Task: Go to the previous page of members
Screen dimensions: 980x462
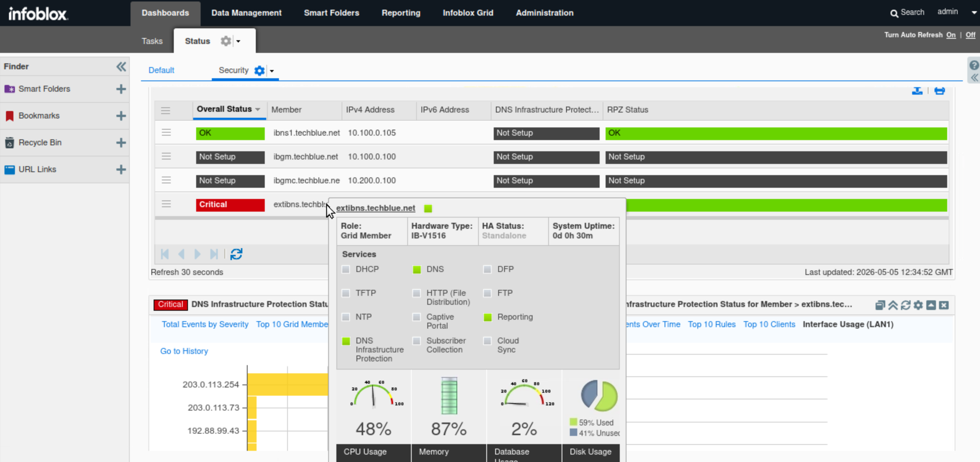Action: [182, 254]
